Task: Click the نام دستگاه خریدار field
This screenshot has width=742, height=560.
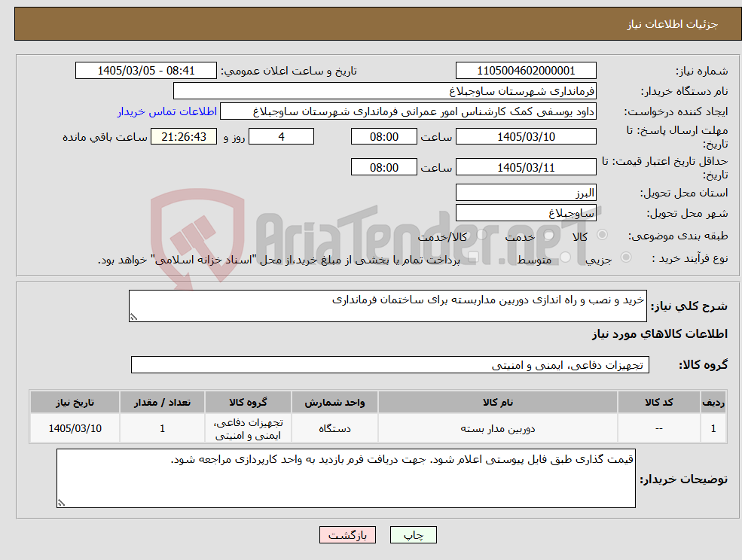Action: 385,91
